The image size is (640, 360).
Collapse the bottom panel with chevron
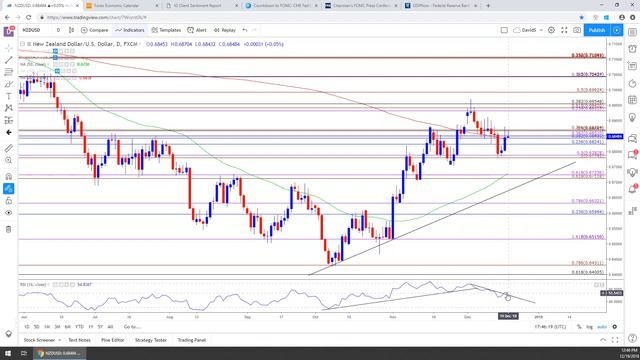[x=603, y=340]
